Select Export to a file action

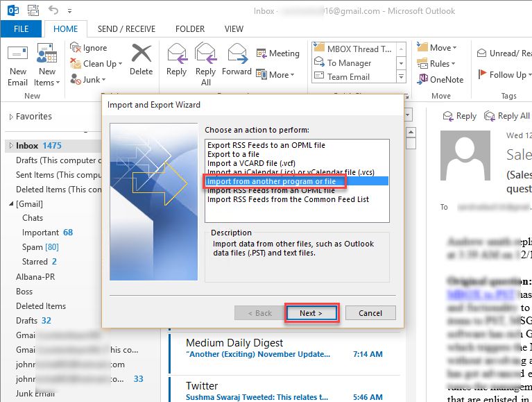(233, 154)
